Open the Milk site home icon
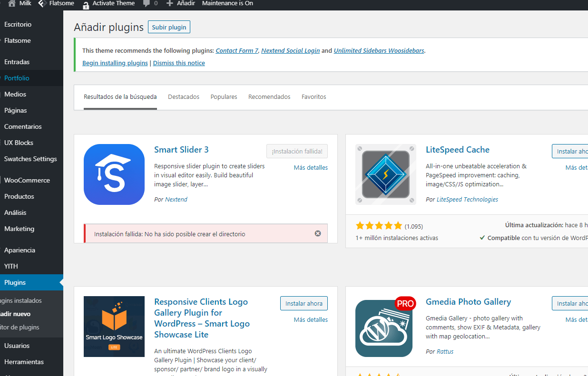The height and width of the screenshot is (376, 588). coord(12,4)
